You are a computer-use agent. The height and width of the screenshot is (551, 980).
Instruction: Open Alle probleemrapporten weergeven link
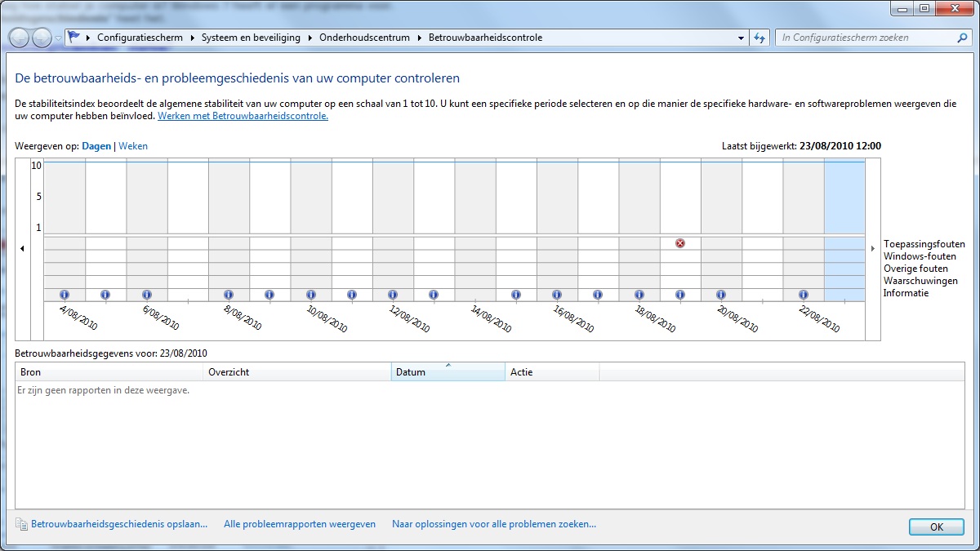300,524
